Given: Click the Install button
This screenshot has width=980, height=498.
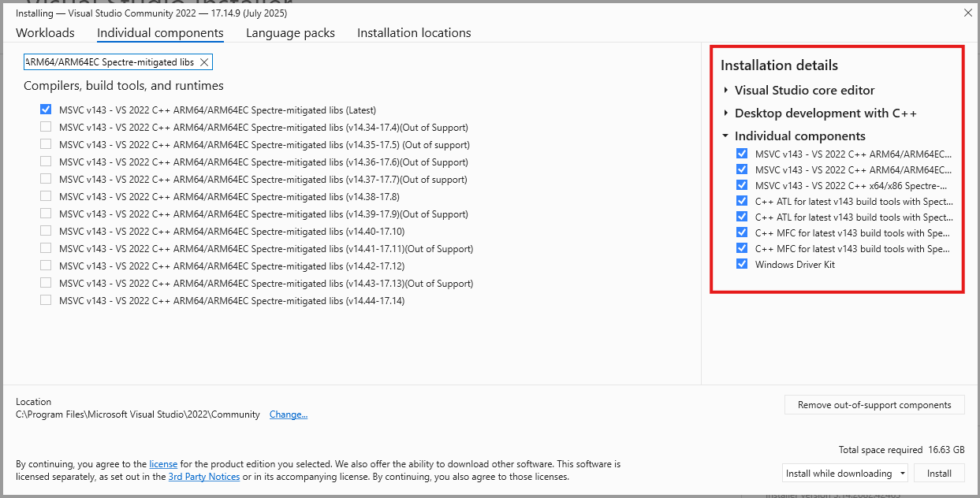Looking at the screenshot, I should click(x=940, y=474).
